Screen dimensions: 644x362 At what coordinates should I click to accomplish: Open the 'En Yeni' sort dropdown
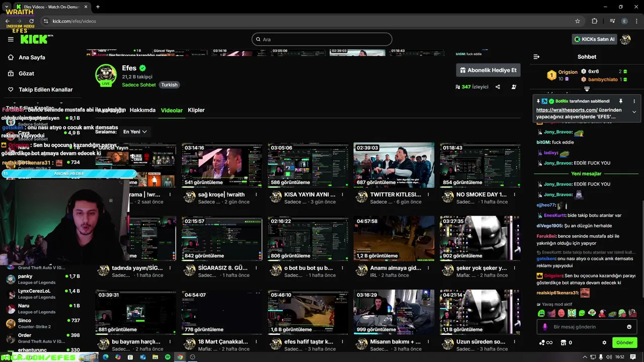click(x=135, y=132)
